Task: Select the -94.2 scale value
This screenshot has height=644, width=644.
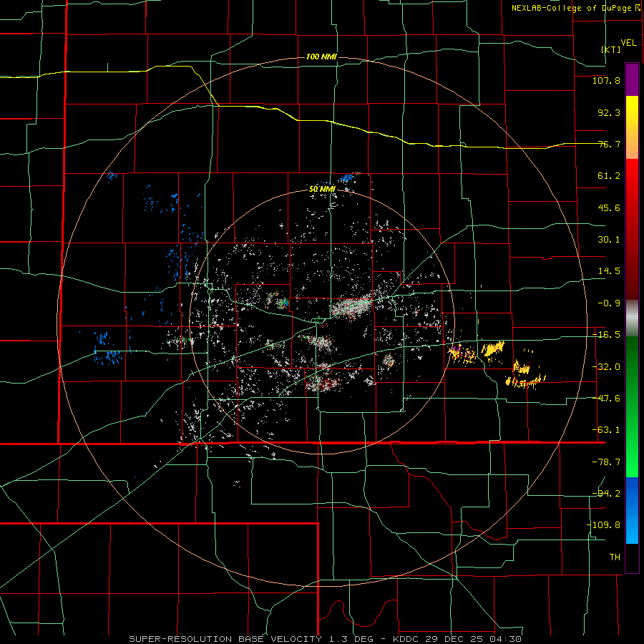Action: [x=606, y=493]
